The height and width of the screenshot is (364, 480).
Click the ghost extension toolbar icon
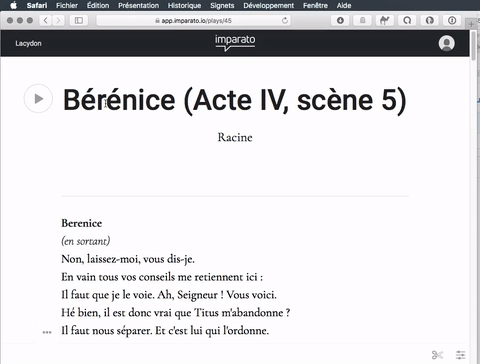point(362,21)
